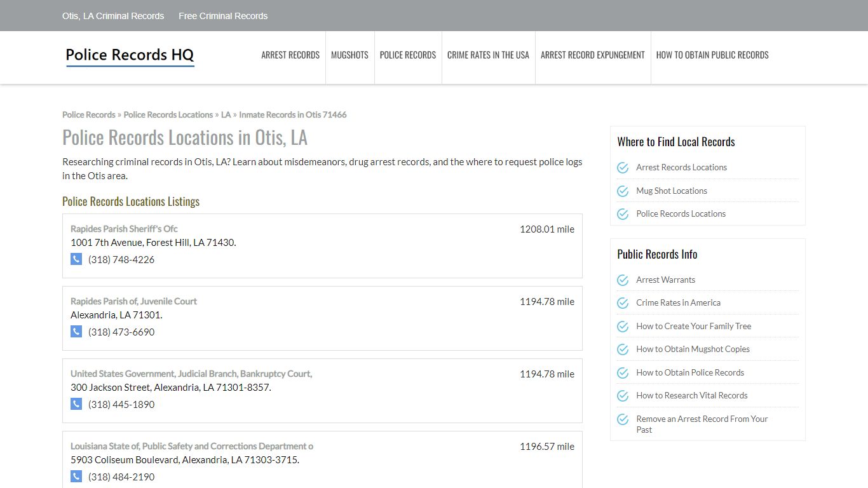The width and height of the screenshot is (868, 488).
Task: Click the 1196.57 mile distance value
Action: point(547,447)
